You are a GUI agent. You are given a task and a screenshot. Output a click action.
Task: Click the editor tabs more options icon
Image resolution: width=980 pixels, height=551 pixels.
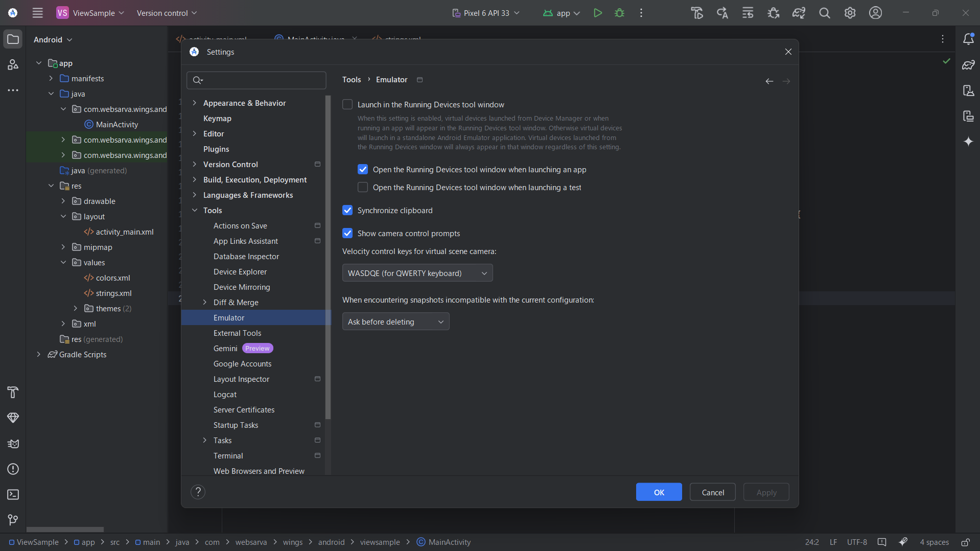point(943,39)
